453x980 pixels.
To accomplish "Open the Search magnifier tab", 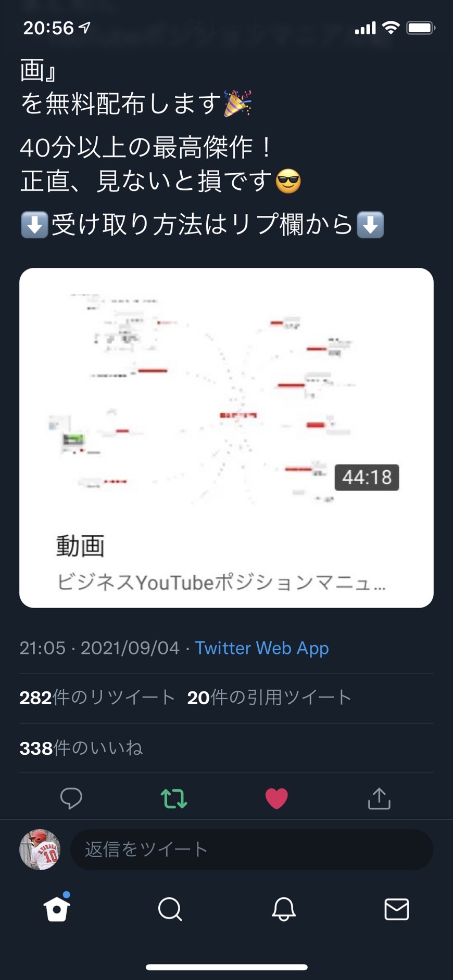I will [x=170, y=909].
